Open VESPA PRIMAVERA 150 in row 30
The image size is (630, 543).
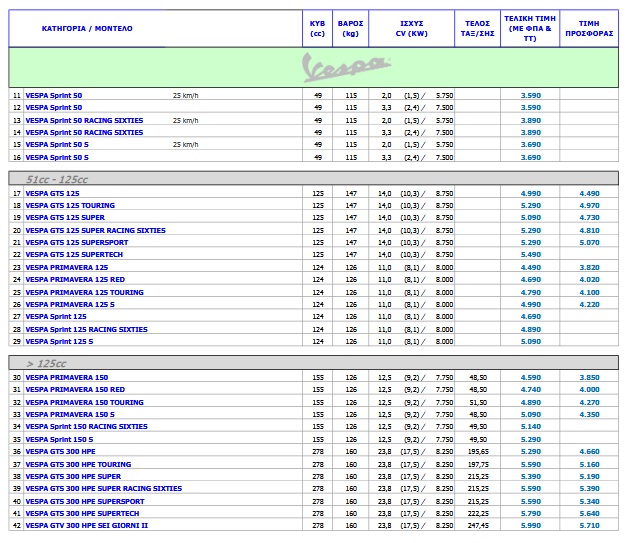67,378
